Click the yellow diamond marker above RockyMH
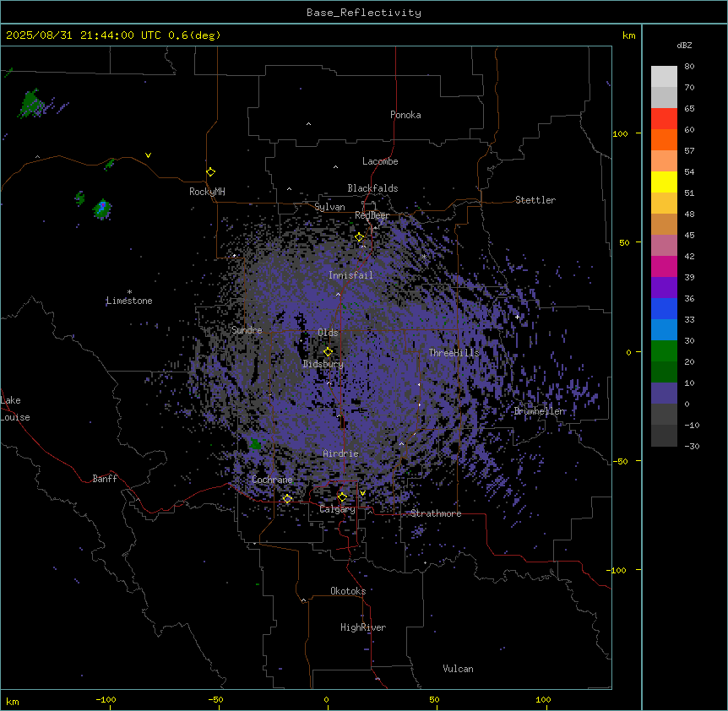Viewport: 728px width, 711px height. coord(210,171)
